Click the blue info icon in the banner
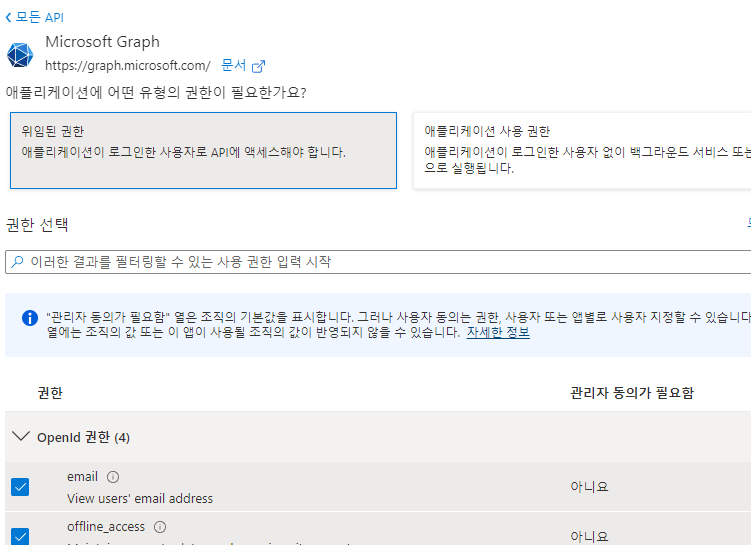751x545 pixels. [30, 318]
